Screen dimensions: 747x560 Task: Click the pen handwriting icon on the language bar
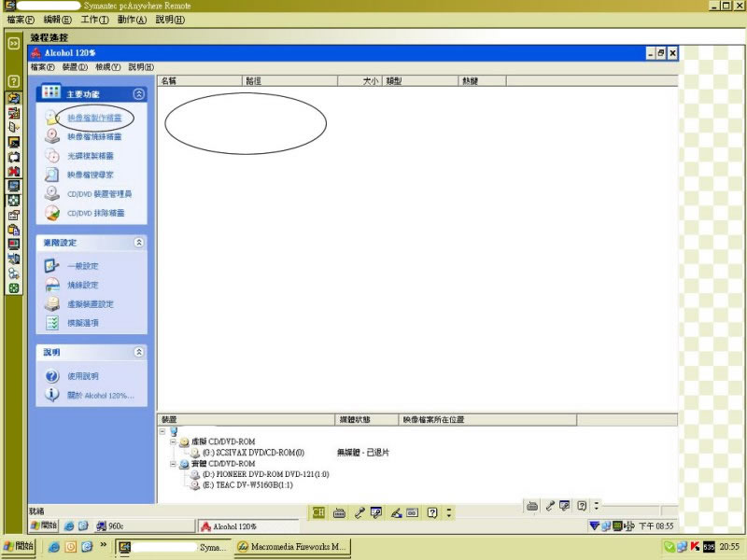pos(396,512)
